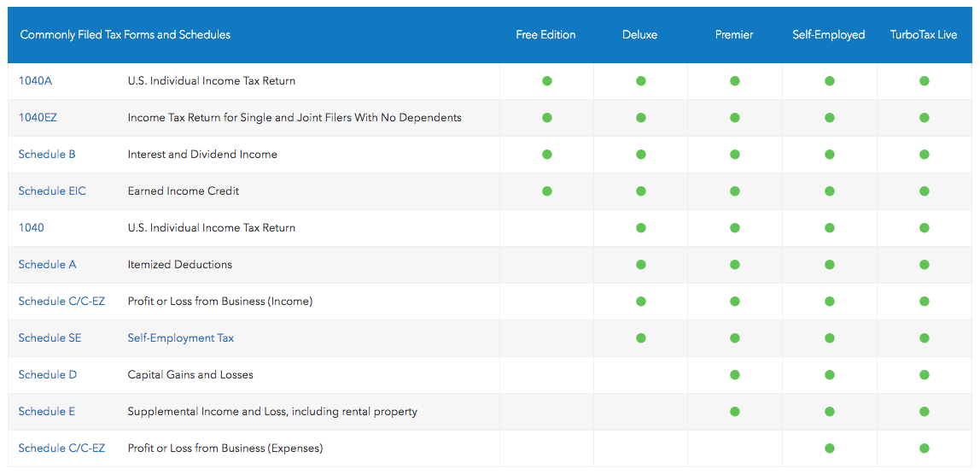Screen dimensions: 980x475
Task: Click green dot for Schedule D under Premier
Action: click(x=735, y=375)
